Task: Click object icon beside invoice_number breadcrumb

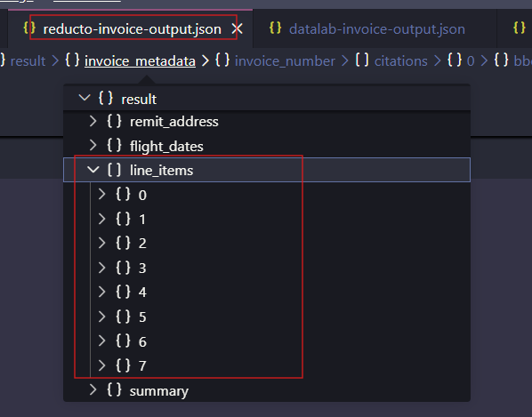Action: pos(222,60)
